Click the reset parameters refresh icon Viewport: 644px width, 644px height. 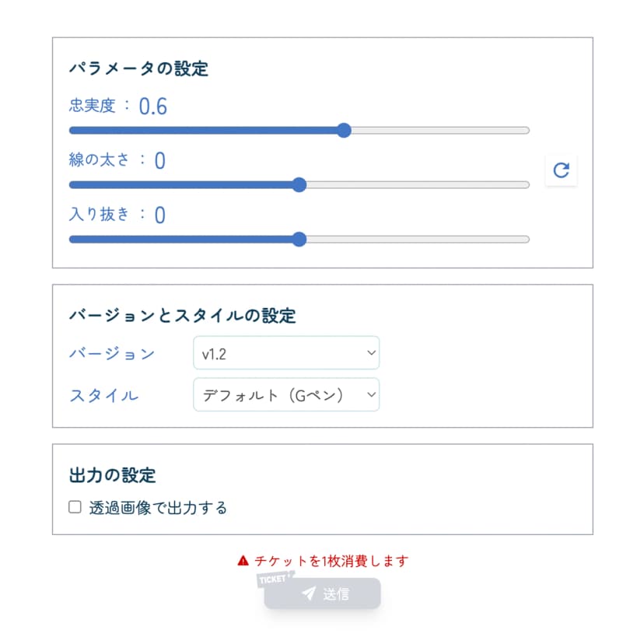tap(561, 170)
